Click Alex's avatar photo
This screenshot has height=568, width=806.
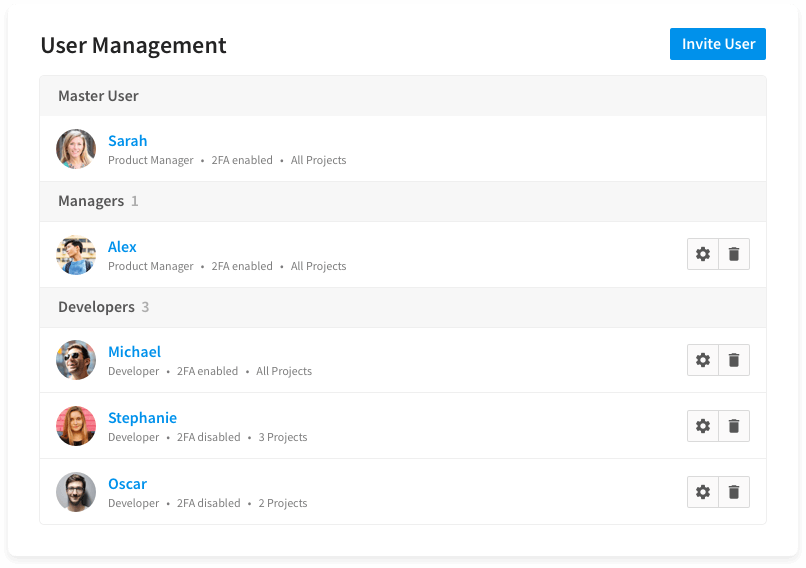(76, 255)
